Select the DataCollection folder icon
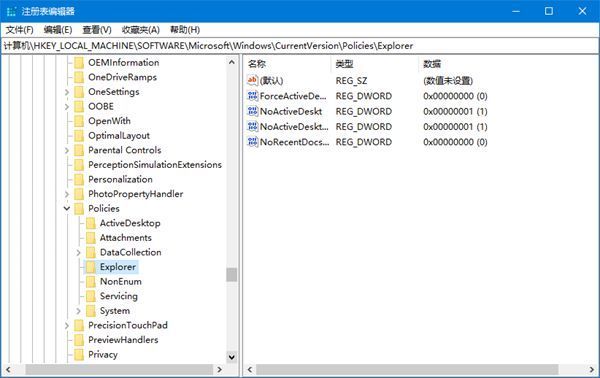600x378 pixels. click(91, 253)
